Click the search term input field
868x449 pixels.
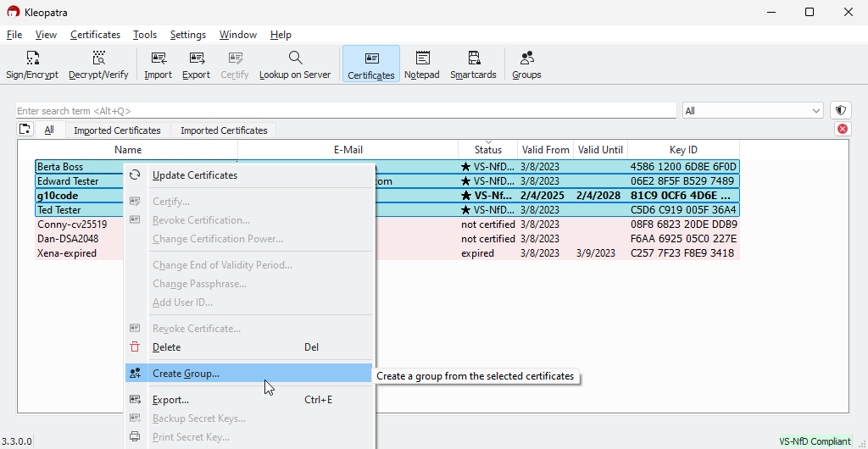347,111
